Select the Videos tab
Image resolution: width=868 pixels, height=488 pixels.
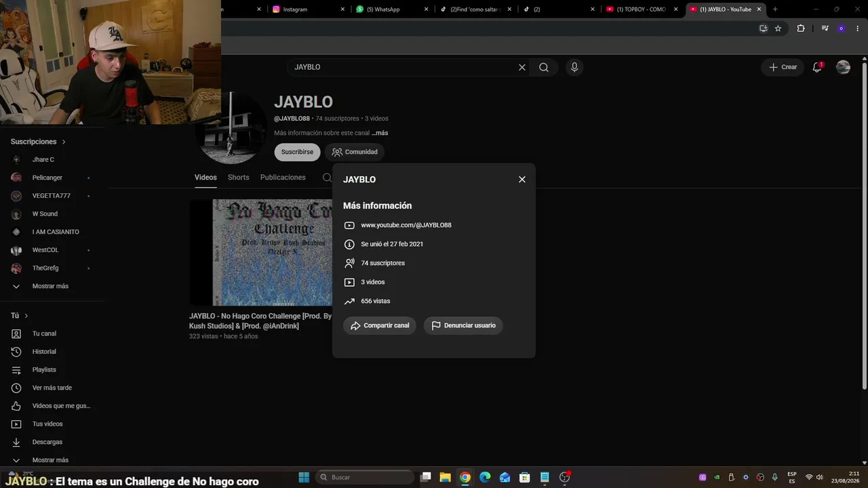[205, 178]
